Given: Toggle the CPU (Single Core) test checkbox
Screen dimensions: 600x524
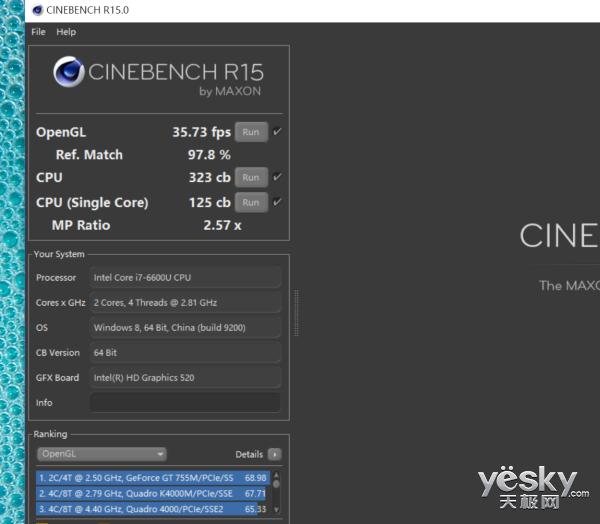Looking at the screenshot, I should pos(277,202).
